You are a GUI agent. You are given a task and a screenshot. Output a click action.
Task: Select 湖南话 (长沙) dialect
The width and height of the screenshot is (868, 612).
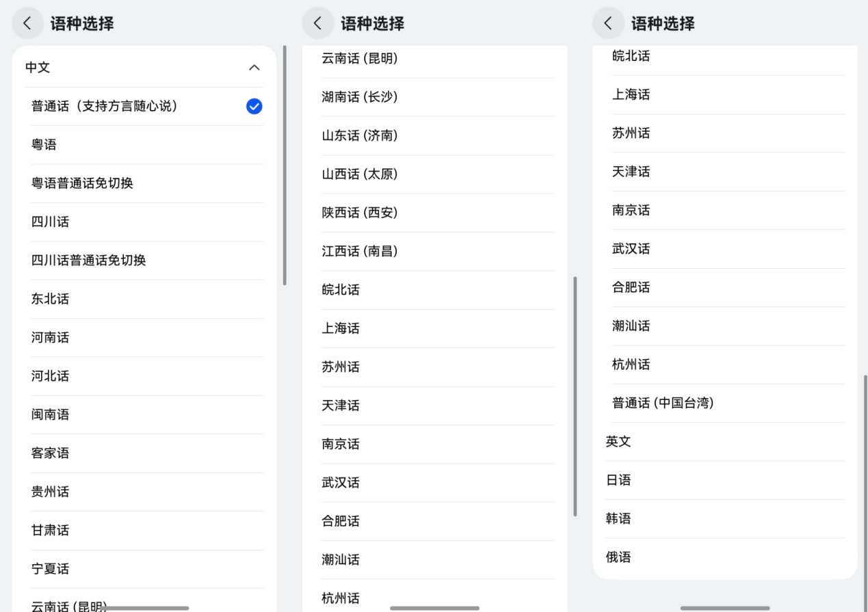click(359, 97)
